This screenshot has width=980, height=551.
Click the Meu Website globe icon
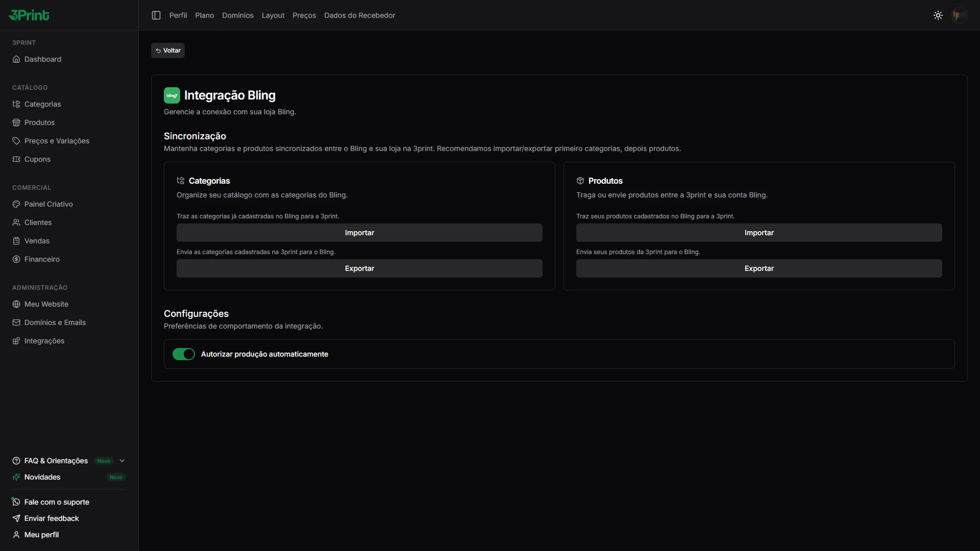point(16,304)
